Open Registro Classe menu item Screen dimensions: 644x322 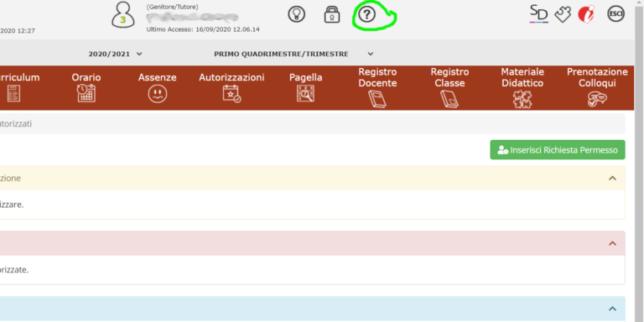point(449,87)
